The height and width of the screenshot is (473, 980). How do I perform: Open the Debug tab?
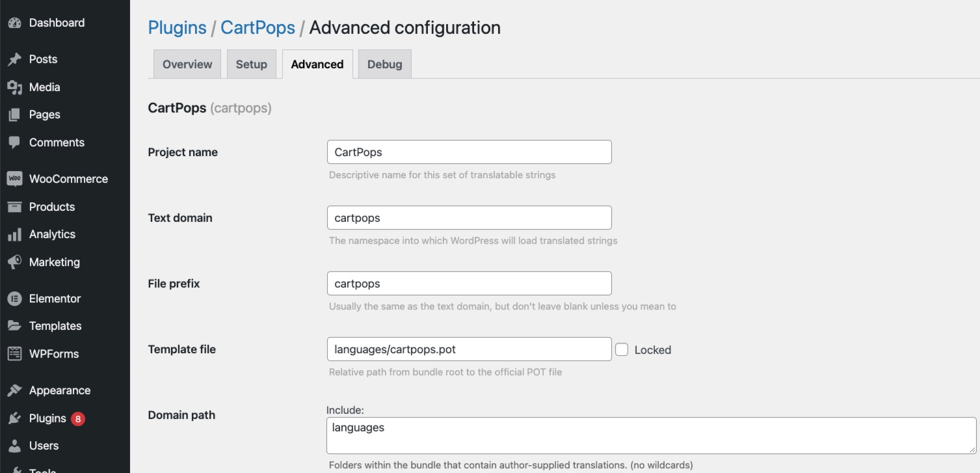384,64
